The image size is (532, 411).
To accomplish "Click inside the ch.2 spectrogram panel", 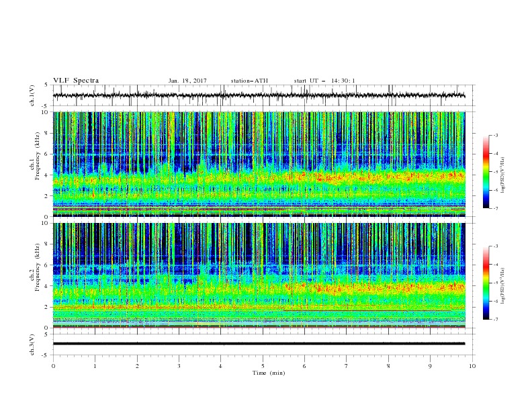I will point(259,275).
